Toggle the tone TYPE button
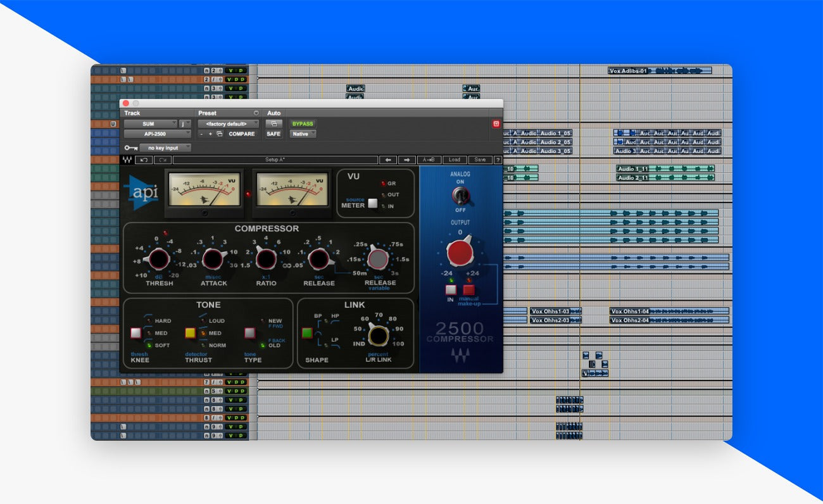The image size is (823, 504). (x=250, y=332)
